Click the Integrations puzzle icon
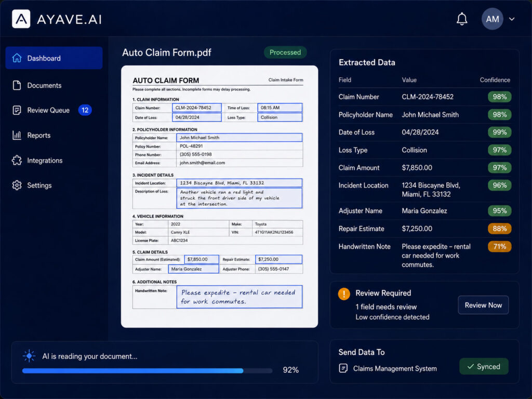Viewport: 532px width, 399px height. point(17,160)
